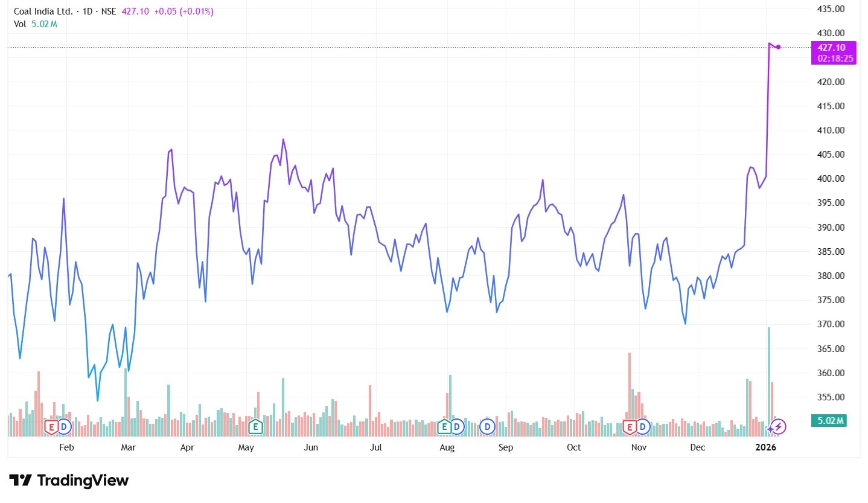
Task: Click the purple last-price dot on the line
Action: pos(779,47)
